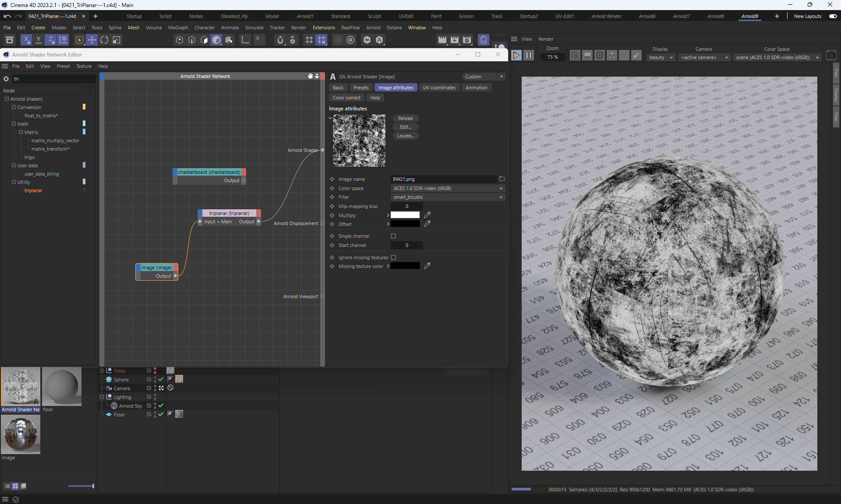Pick Multiply color with eyedropper
This screenshot has height=504, width=841.
coord(427,215)
